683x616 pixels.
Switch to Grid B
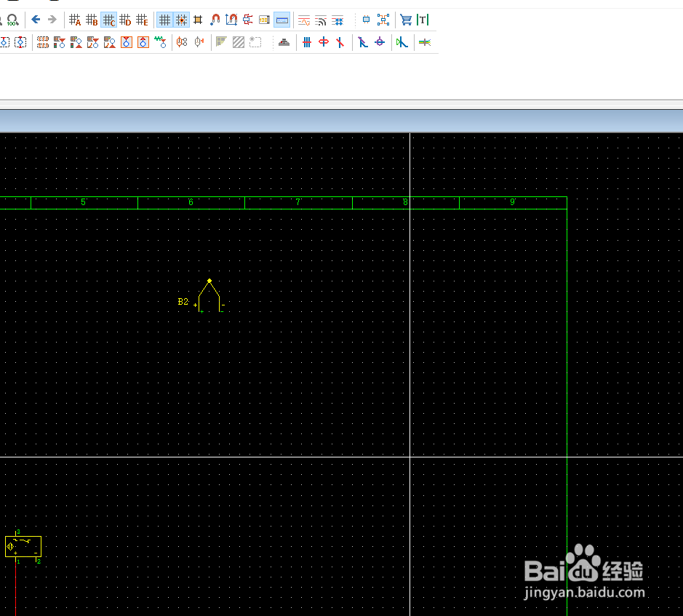pyautogui.click(x=92, y=20)
